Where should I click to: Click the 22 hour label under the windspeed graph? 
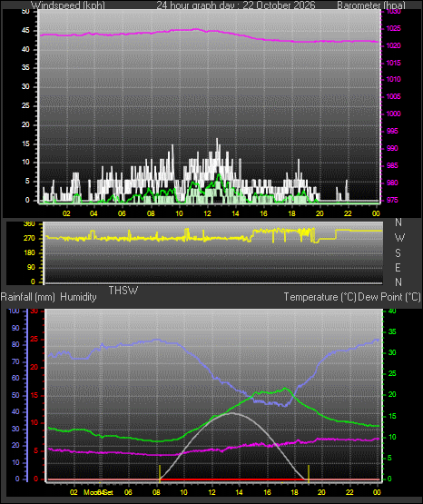tap(348, 213)
